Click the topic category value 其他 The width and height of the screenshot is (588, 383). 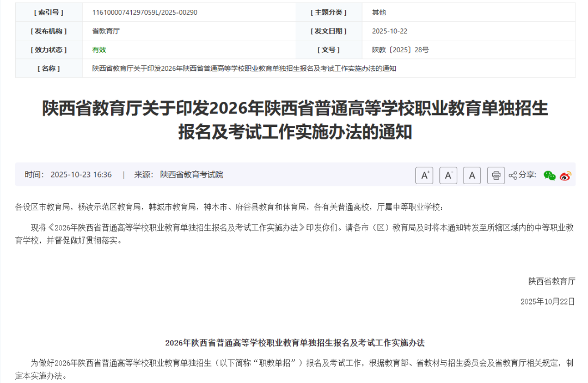pyautogui.click(x=379, y=13)
